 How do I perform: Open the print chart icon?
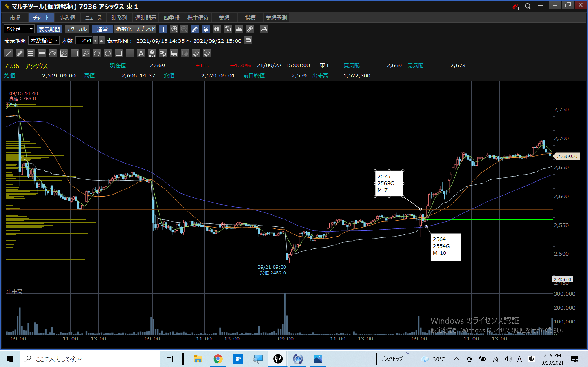pos(264,29)
